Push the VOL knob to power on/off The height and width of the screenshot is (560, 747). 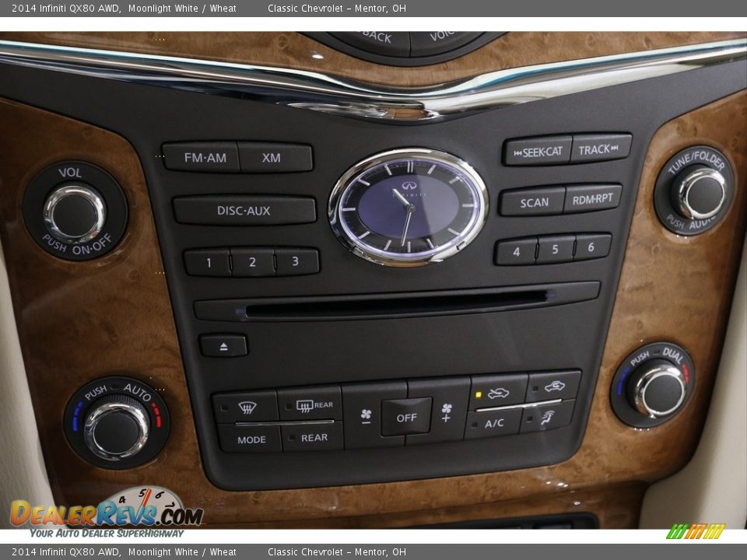pyautogui.click(x=75, y=213)
